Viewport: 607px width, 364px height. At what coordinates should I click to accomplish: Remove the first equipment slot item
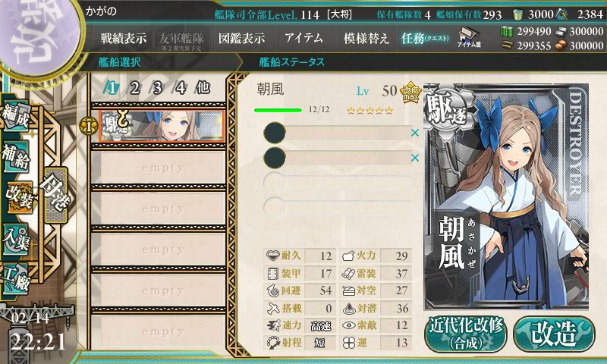click(415, 133)
